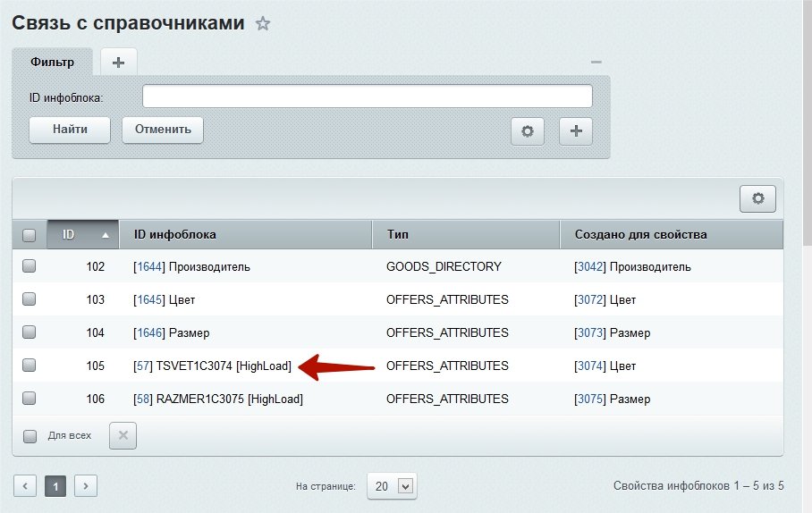Toggle select-all checkbox in table header
Screen dimensions: 812x513
(x=29, y=235)
